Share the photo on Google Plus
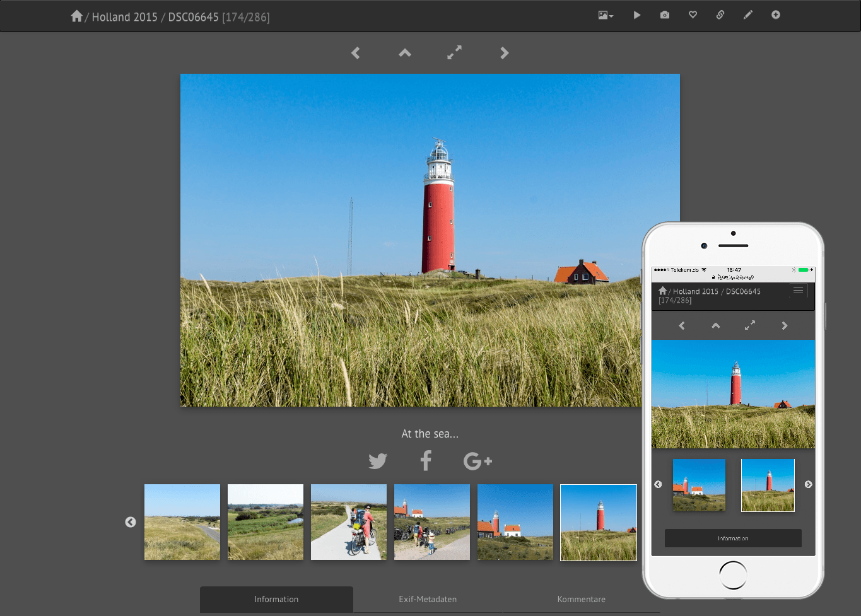 pos(477,461)
